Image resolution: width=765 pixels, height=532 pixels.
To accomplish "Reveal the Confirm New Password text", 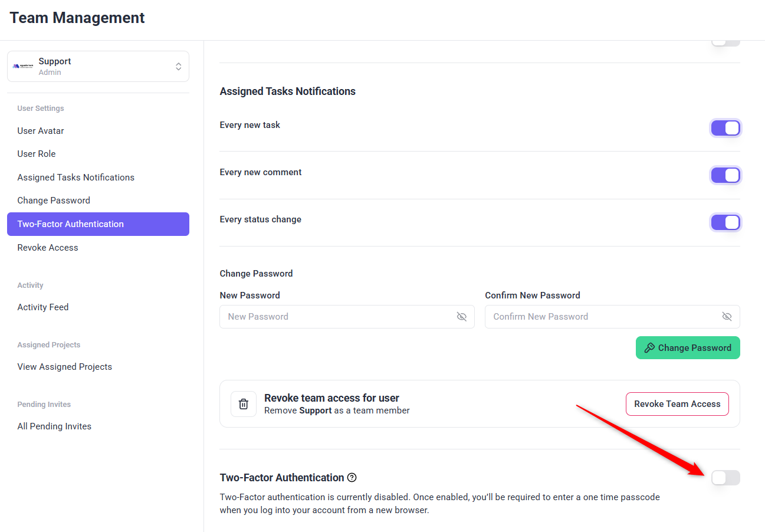I will pyautogui.click(x=727, y=317).
